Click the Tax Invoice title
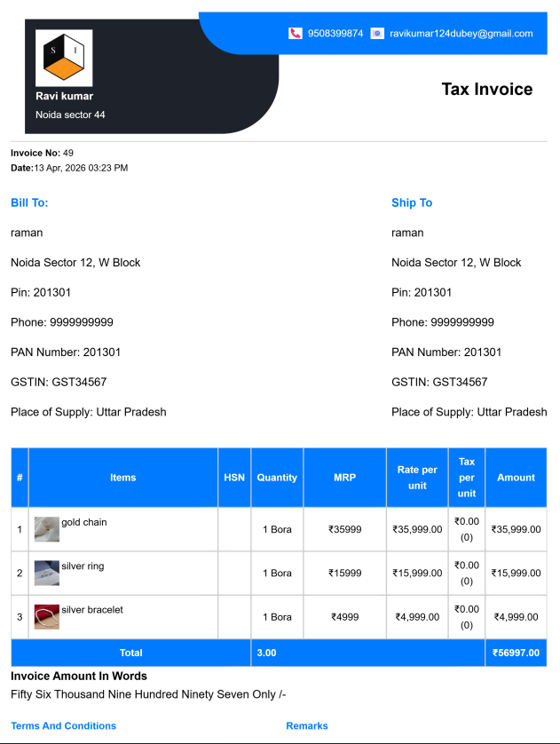Image resolution: width=560 pixels, height=744 pixels. click(487, 89)
